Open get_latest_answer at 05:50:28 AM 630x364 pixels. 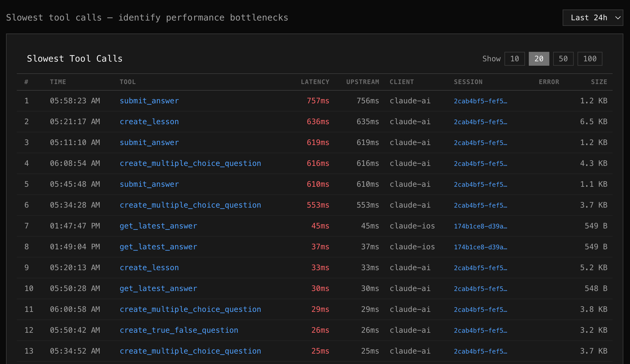tap(158, 288)
